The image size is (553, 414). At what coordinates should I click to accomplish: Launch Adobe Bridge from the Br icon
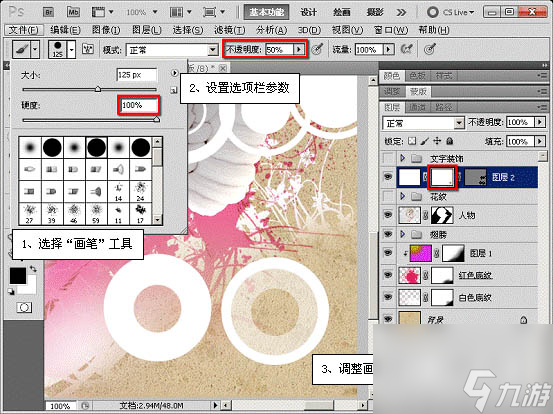pyautogui.click(x=48, y=12)
